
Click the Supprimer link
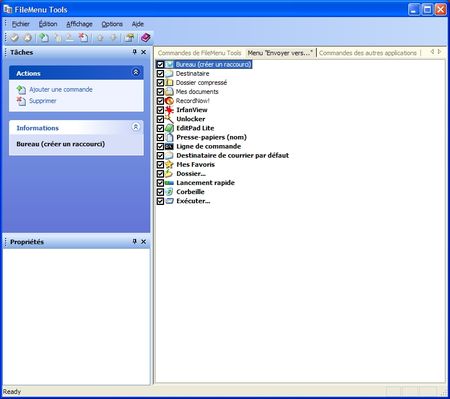(43, 101)
